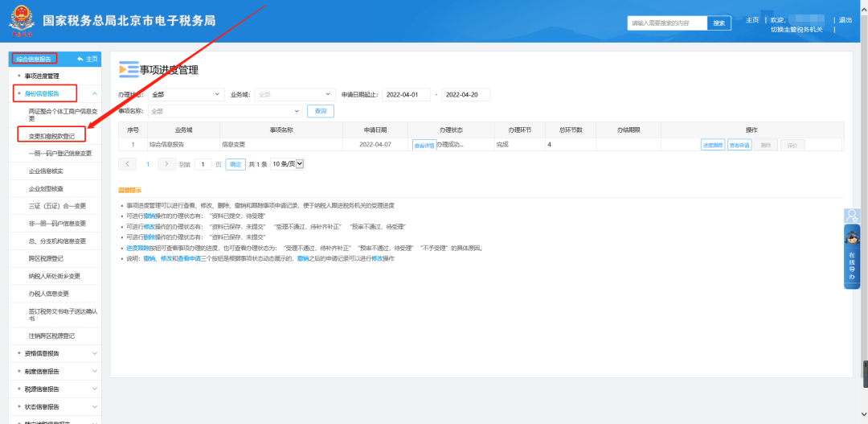Image resolution: width=868 pixels, height=424 pixels.
Task: Click the 进度跟踪 button
Action: (x=712, y=145)
